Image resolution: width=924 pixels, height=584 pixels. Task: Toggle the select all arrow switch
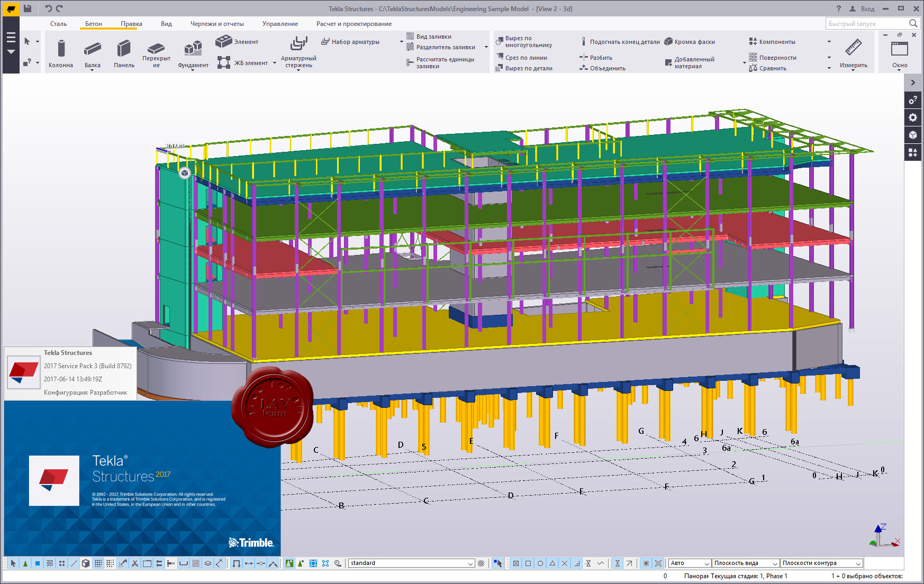pos(13,563)
